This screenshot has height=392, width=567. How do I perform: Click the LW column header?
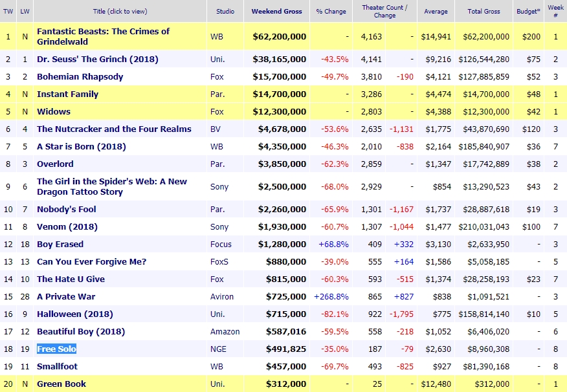(25, 11)
